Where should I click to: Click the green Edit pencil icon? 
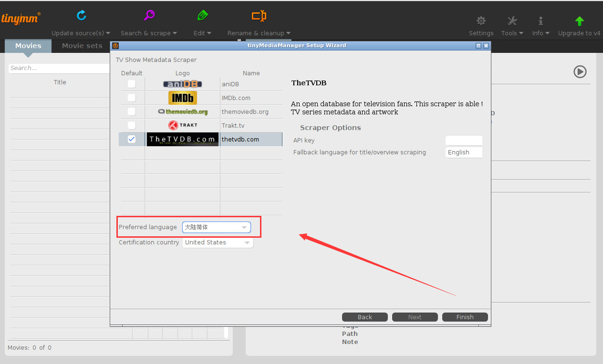click(202, 16)
